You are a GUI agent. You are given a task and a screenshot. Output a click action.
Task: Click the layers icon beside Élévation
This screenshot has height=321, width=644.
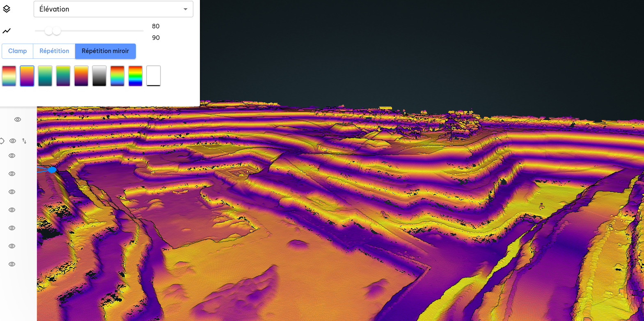tap(7, 9)
